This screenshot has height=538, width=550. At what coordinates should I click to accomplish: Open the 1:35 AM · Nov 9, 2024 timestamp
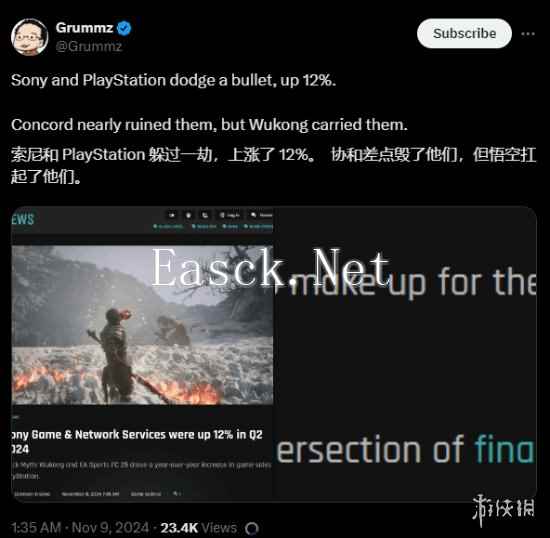coord(80,528)
